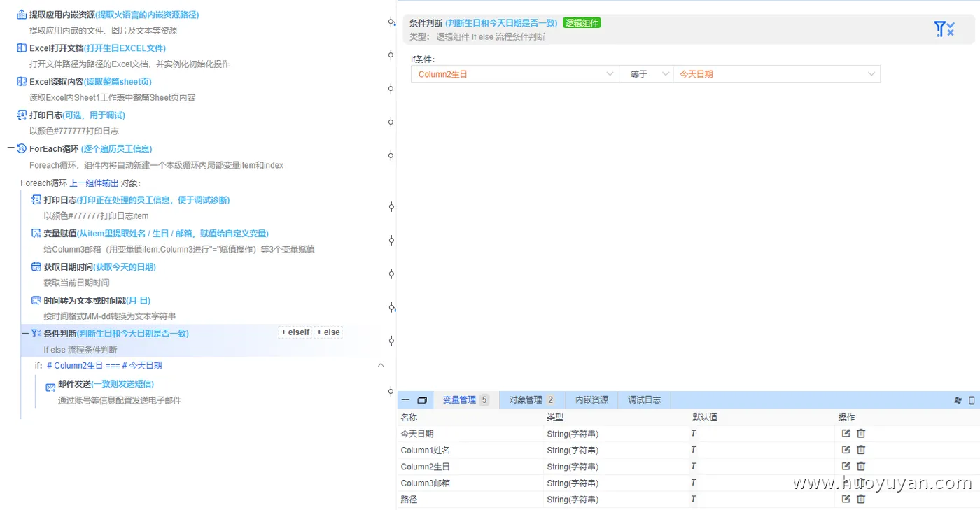Image resolution: width=980 pixels, height=510 pixels.
Task: Click the 类型 column header
Action: pos(555,418)
